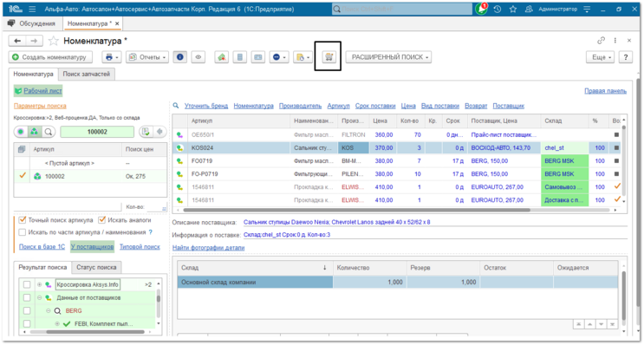Viewport: 644px width, 345px height.
Task: Check the Кроссировка Aksys.Info row checkbox
Action: 27,284
